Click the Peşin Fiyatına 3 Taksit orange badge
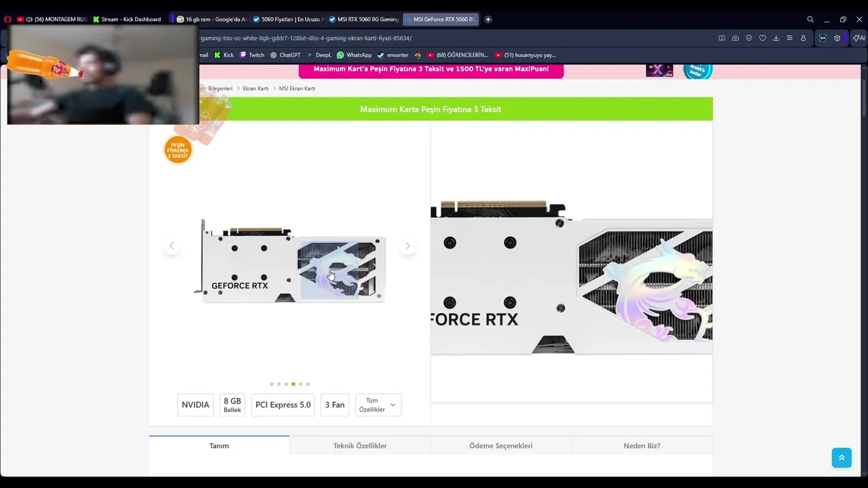 pos(178,150)
